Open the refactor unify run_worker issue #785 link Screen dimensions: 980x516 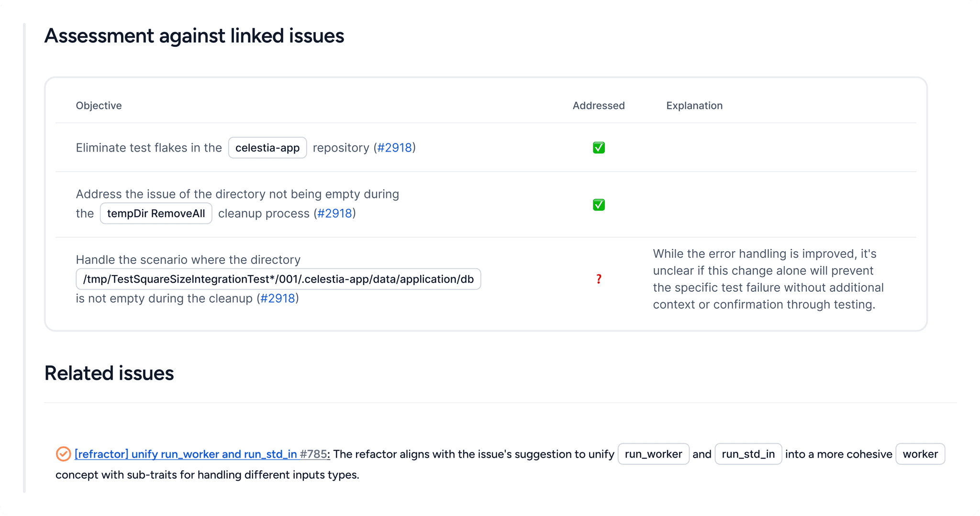pos(201,454)
